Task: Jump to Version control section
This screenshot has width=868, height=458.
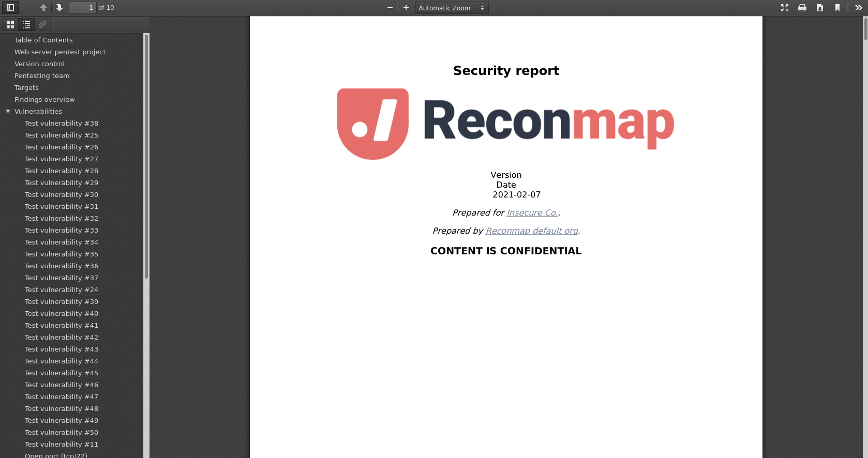Action: (x=39, y=64)
